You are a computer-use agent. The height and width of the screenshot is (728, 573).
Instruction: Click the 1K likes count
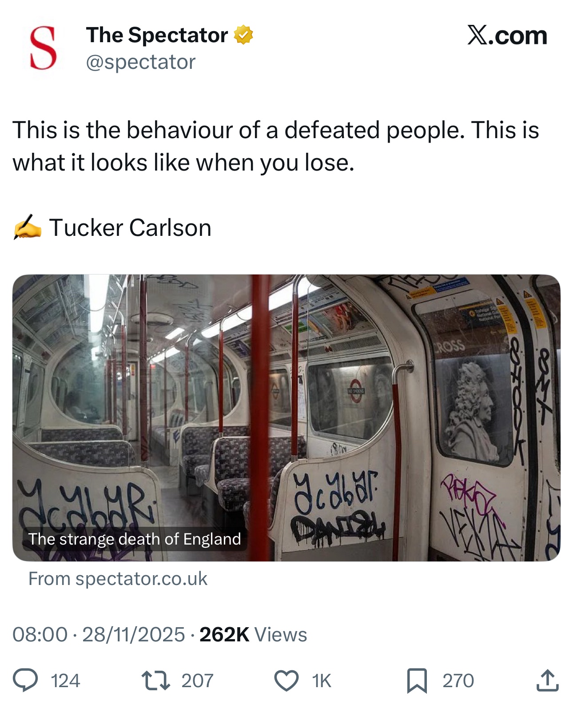(x=322, y=680)
